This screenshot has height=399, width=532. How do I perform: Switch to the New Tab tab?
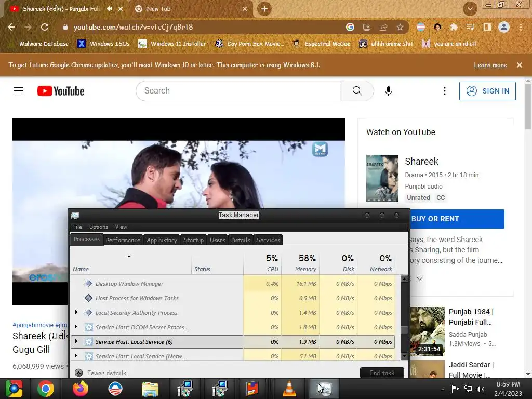tap(190, 9)
